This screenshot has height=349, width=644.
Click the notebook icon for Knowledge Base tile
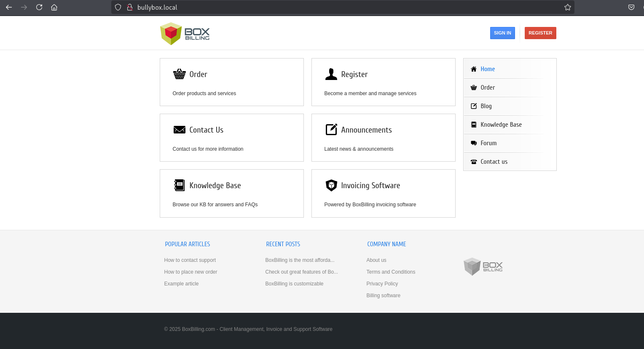coord(179,185)
